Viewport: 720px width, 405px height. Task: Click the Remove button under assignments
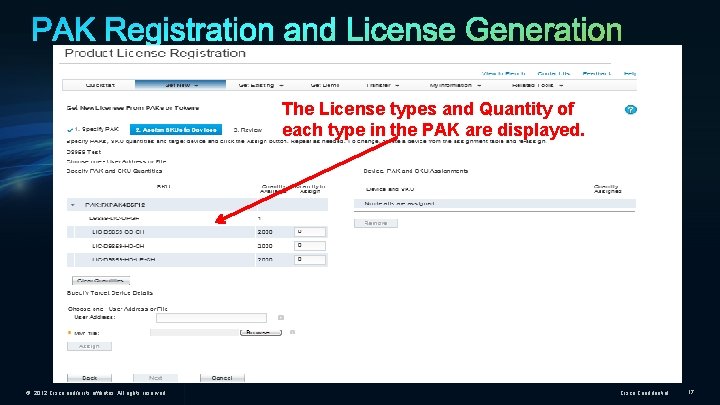tap(376, 223)
